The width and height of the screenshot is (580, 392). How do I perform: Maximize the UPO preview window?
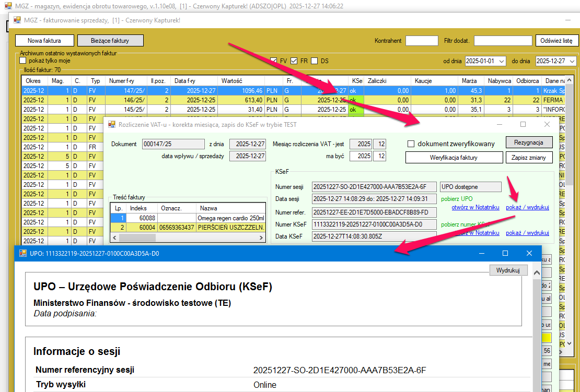pos(505,253)
